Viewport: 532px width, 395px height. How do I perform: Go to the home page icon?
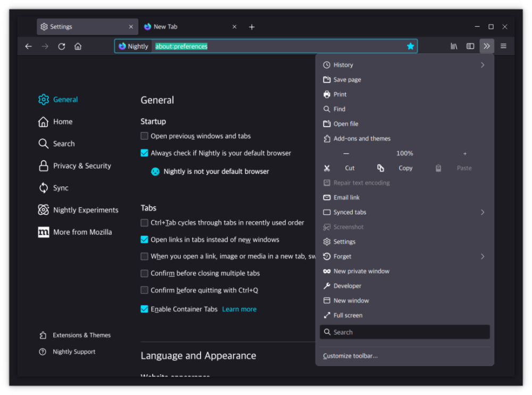78,46
